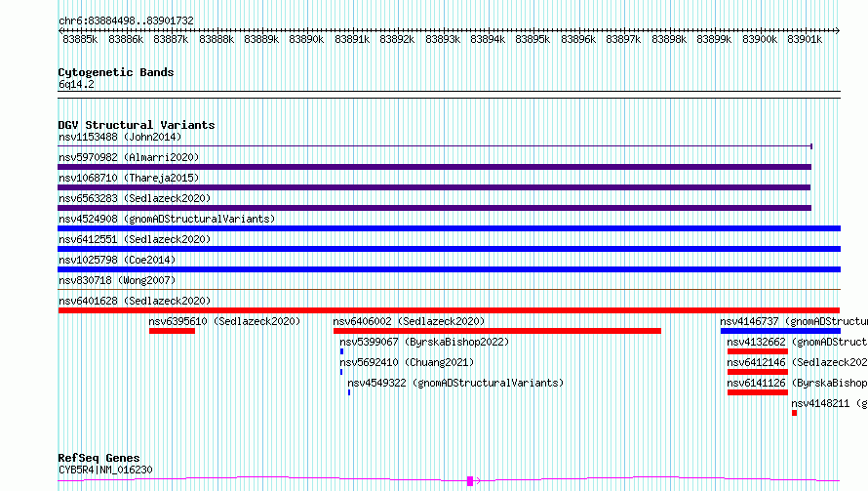The width and height of the screenshot is (868, 491).
Task: Click the nsv6141126 variant label
Action: pyautogui.click(x=797, y=383)
